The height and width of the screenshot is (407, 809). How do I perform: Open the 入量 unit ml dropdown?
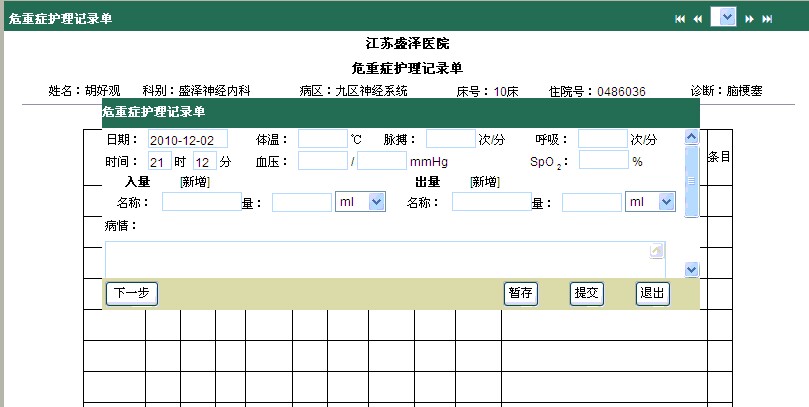click(x=376, y=203)
